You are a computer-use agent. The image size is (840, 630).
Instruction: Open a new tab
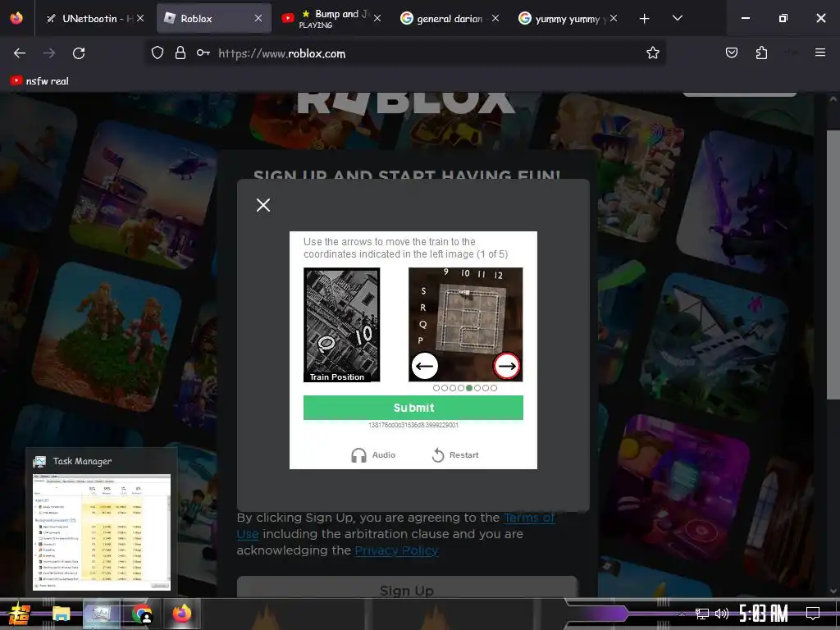[645, 18]
